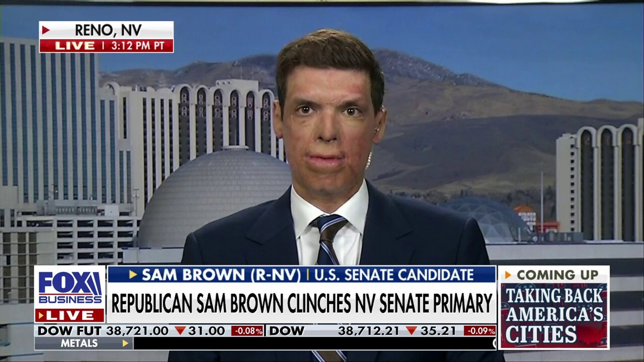Click the U.S. SENATE CANDIDATE title
The height and width of the screenshot is (362, 644).
tap(394, 275)
